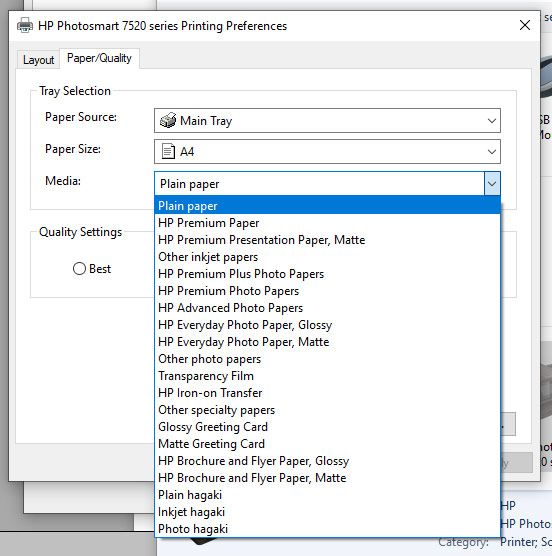Select HP Premium Presentation Paper, Matte
Screen dimensions: 552x556
pos(327,240)
